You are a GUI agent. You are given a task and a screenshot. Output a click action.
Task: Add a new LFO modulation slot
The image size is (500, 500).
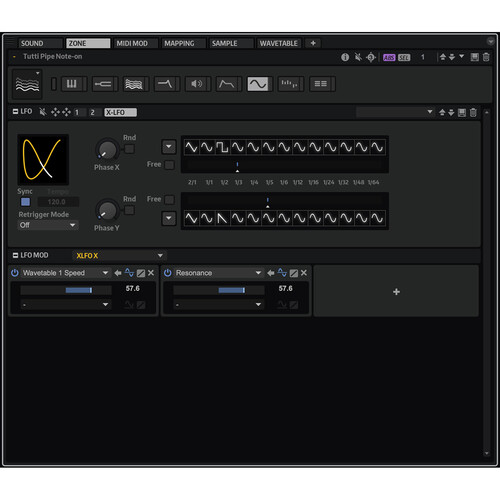(396, 291)
